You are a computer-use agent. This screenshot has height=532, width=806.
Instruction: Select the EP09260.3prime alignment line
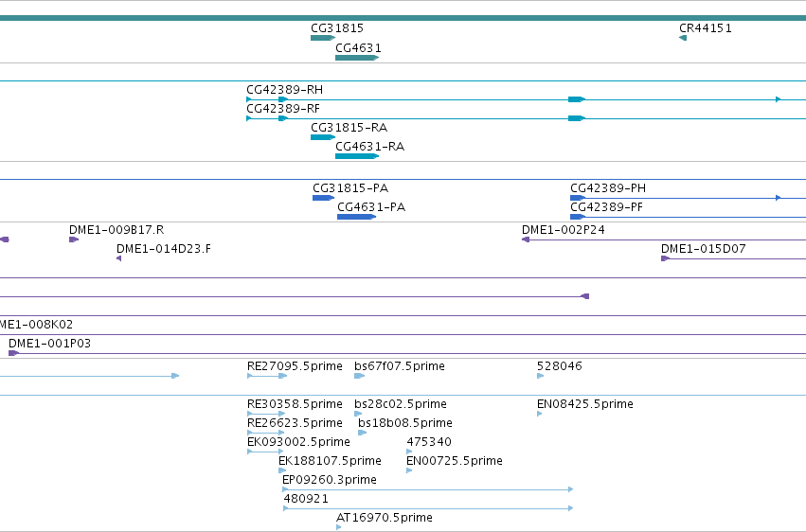point(428,489)
